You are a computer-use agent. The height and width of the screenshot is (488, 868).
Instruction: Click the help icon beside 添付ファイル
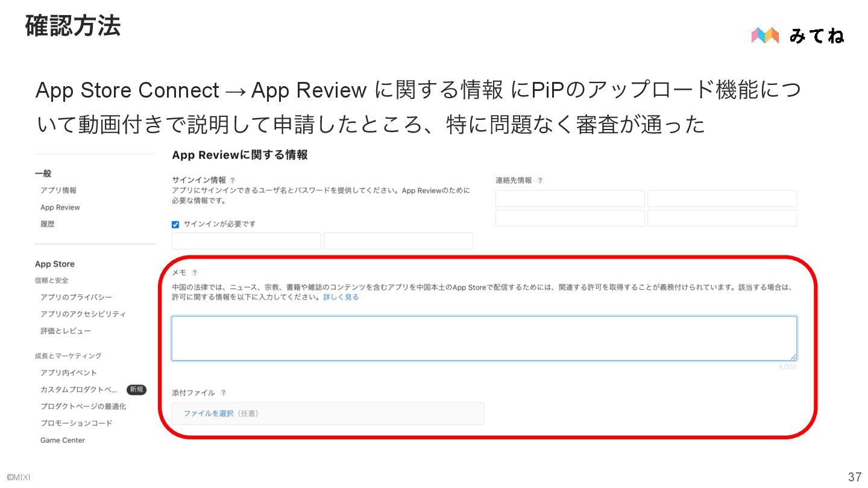point(224,393)
